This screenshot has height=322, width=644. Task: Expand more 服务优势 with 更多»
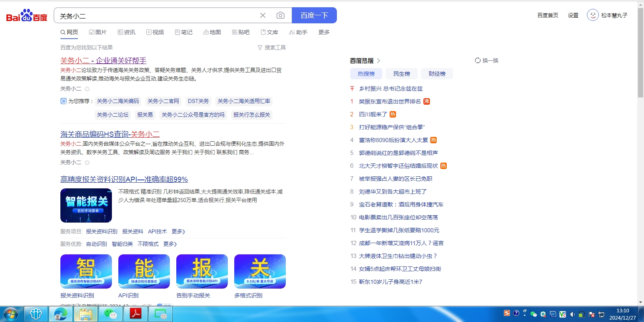[x=170, y=244]
